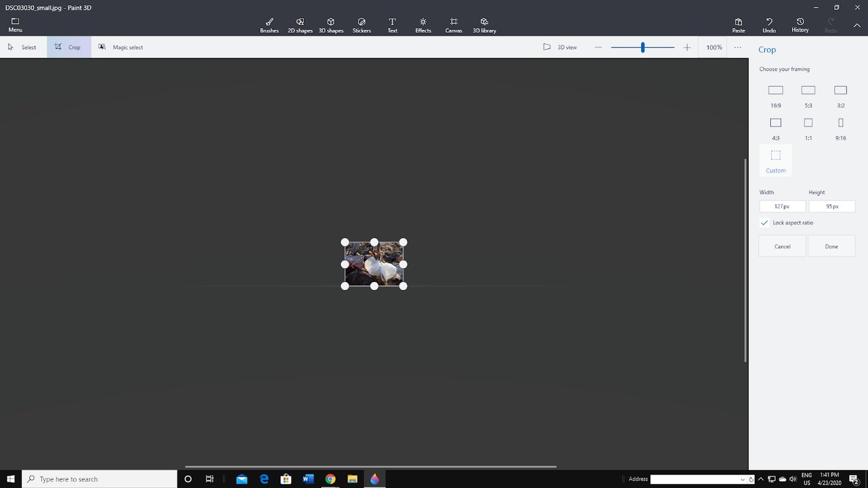868x488 pixels.
Task: Open the Effects panel
Action: point(423,25)
